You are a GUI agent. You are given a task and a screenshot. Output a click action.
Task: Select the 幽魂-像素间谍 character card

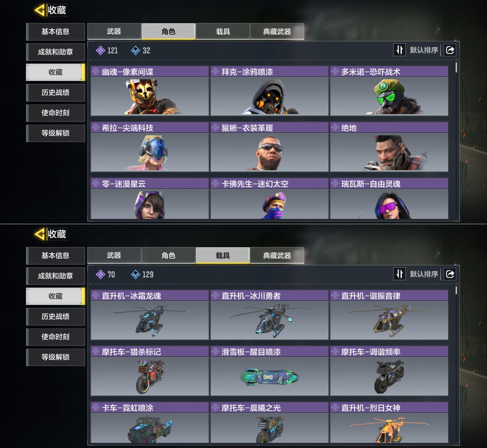tap(150, 91)
